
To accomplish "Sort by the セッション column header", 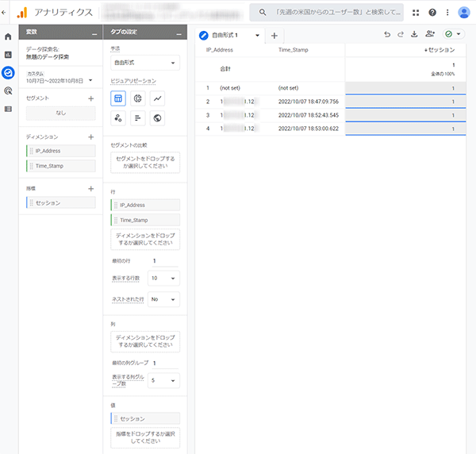I will pos(440,50).
